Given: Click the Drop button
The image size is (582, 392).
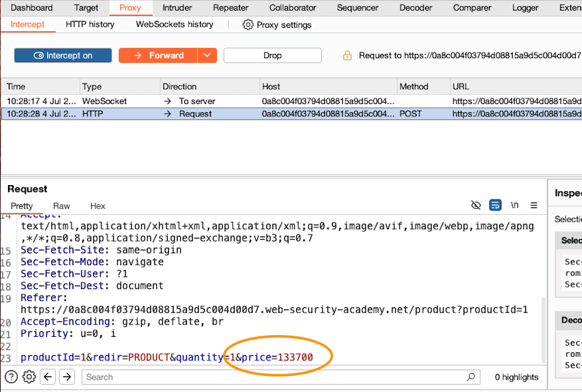Looking at the screenshot, I should pos(272,55).
